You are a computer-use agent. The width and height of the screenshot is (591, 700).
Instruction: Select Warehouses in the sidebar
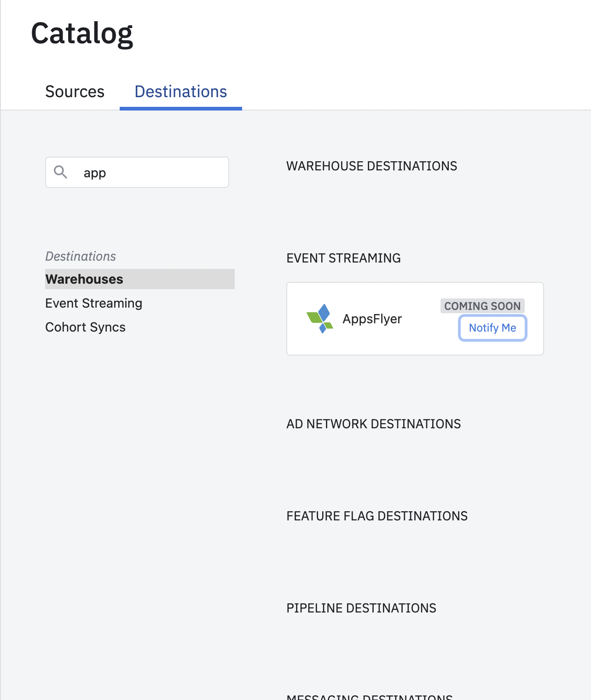coord(84,279)
